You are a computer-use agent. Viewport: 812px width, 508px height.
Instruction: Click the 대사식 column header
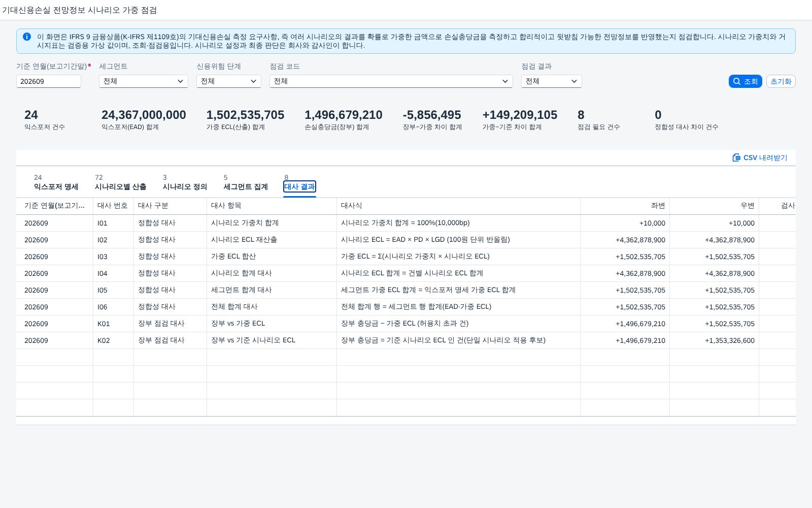(458, 206)
